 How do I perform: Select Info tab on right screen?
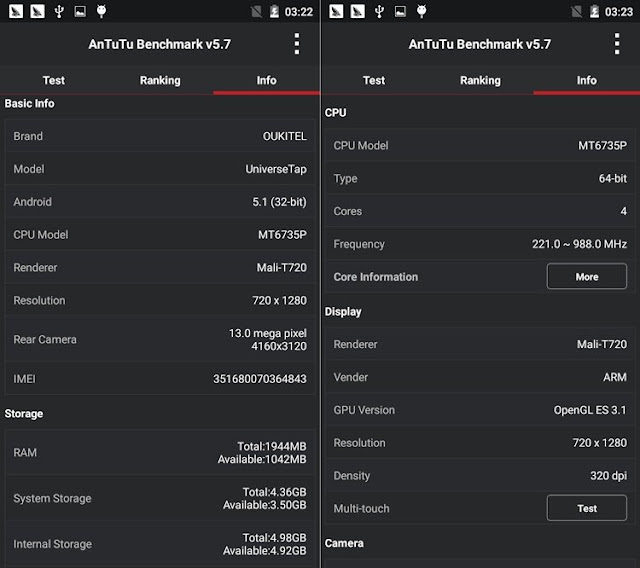pos(587,80)
